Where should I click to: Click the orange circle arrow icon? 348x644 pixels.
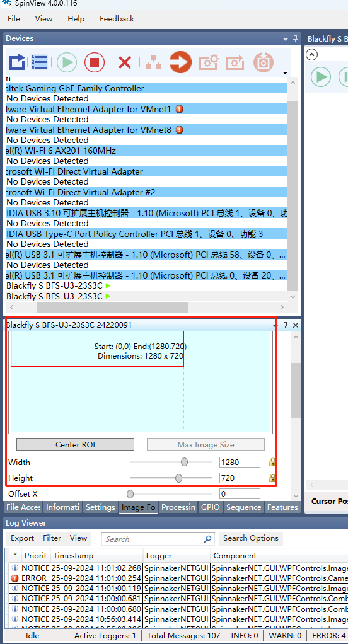180,62
